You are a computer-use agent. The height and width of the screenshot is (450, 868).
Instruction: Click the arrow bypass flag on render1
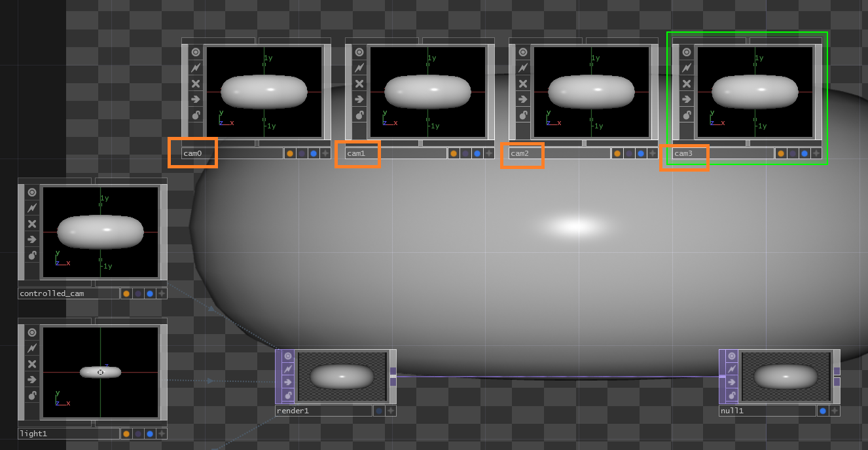tap(288, 382)
